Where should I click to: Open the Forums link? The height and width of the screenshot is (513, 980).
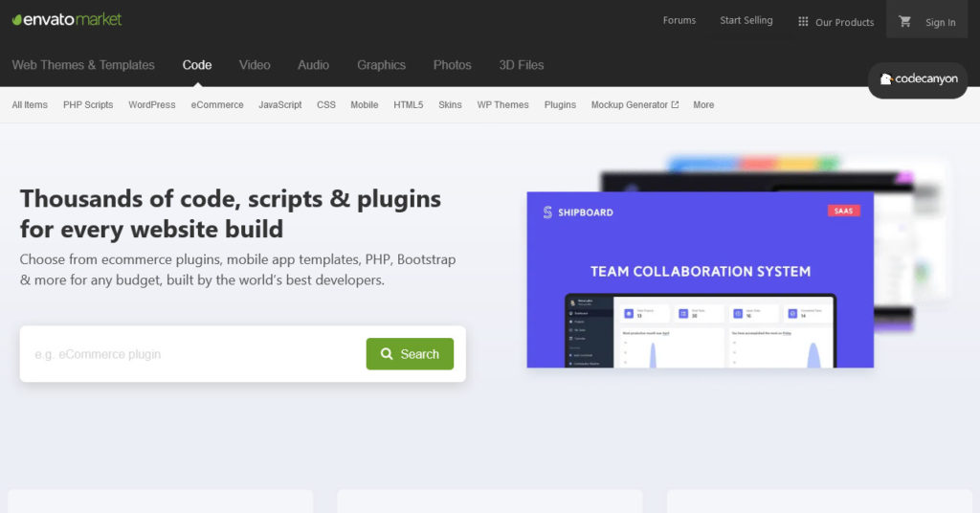(x=679, y=20)
